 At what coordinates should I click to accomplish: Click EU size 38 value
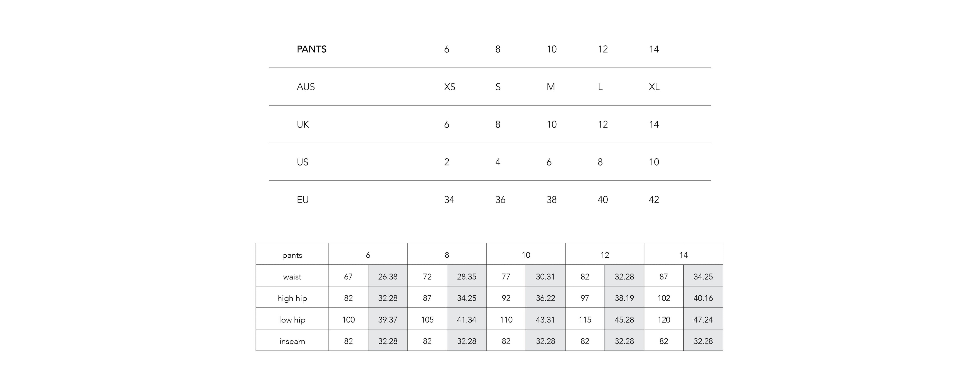coord(551,199)
